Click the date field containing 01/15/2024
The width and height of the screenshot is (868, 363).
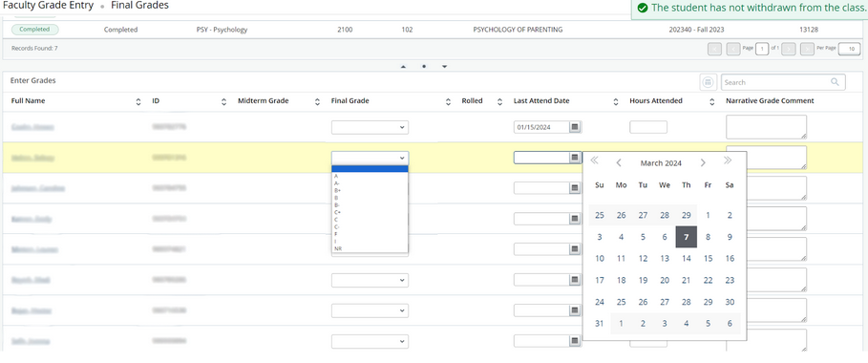541,127
